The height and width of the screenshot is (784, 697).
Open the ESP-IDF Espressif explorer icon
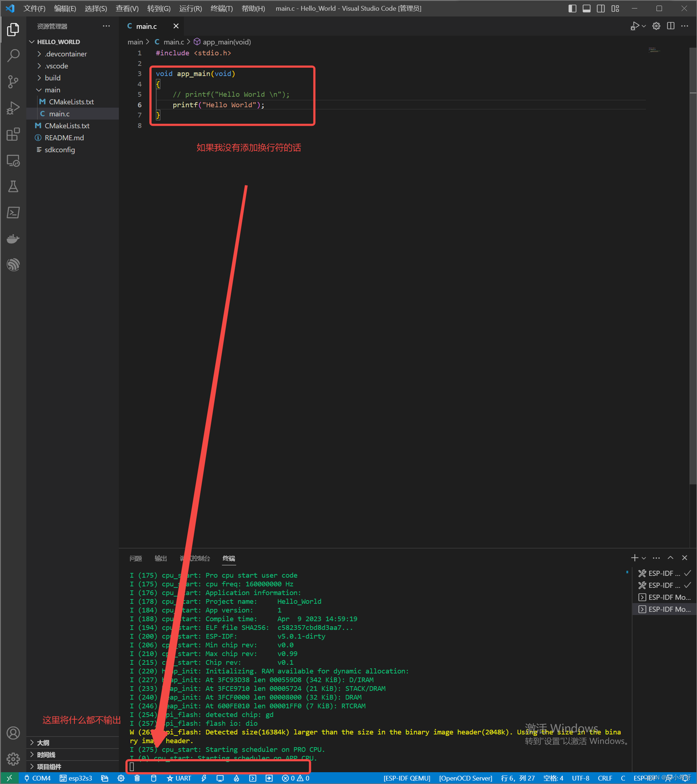coord(13,265)
